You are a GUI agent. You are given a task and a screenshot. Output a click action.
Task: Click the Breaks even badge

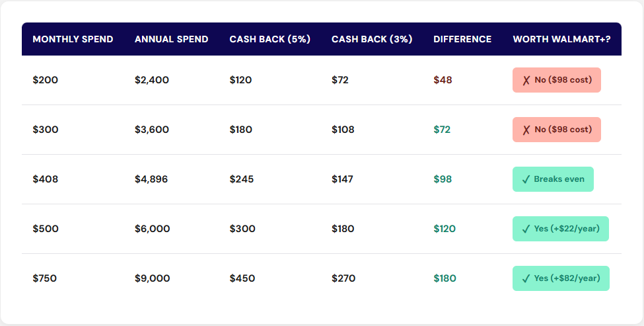554,179
